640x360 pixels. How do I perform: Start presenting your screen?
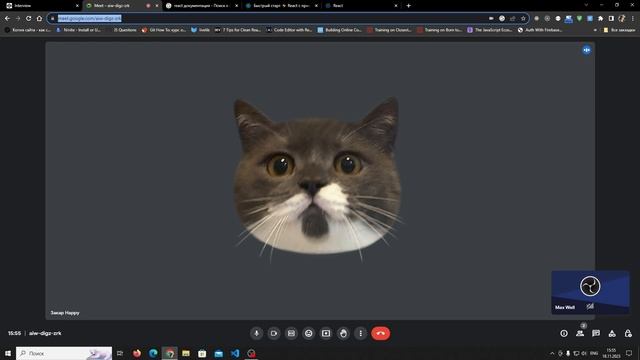(326, 333)
